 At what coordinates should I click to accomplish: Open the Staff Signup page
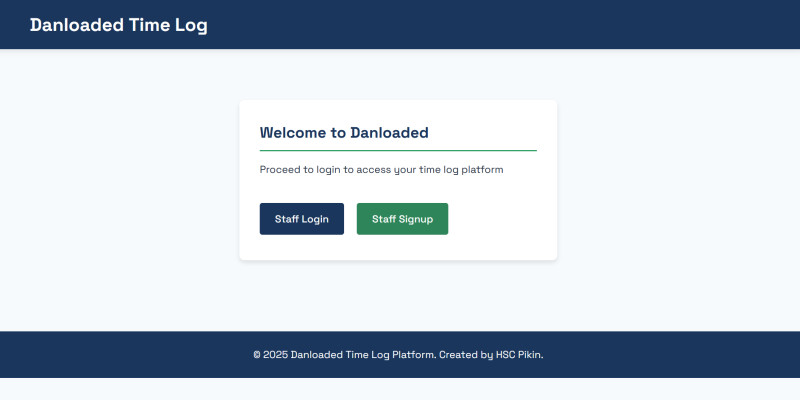click(x=402, y=219)
